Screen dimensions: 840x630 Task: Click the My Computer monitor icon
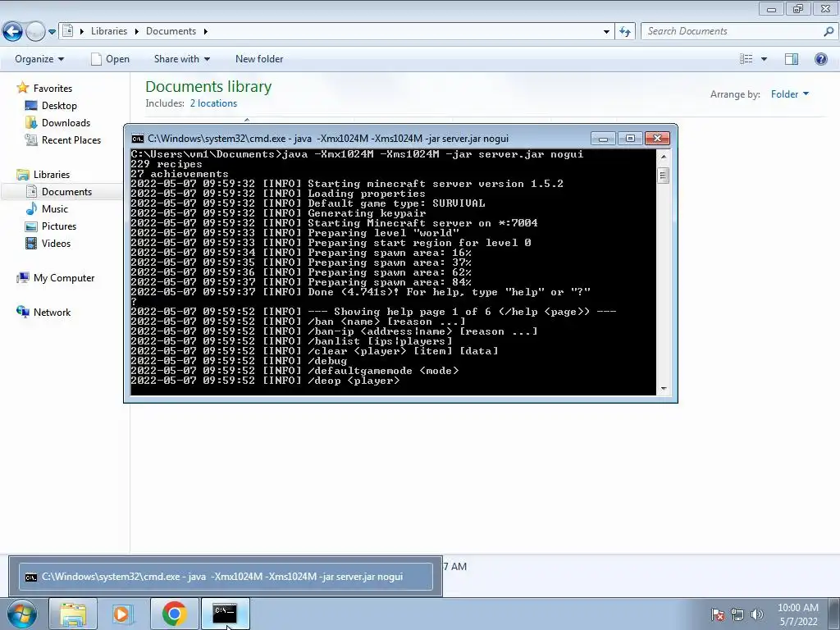pyautogui.click(x=22, y=277)
